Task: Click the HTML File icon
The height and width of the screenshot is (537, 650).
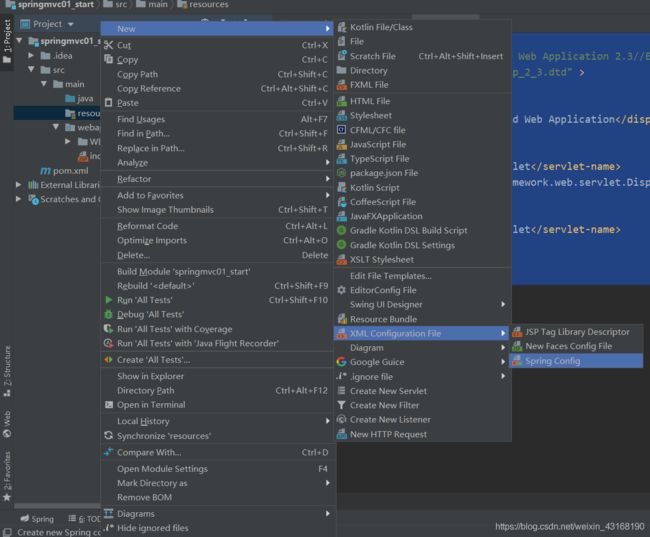Action: [342, 101]
